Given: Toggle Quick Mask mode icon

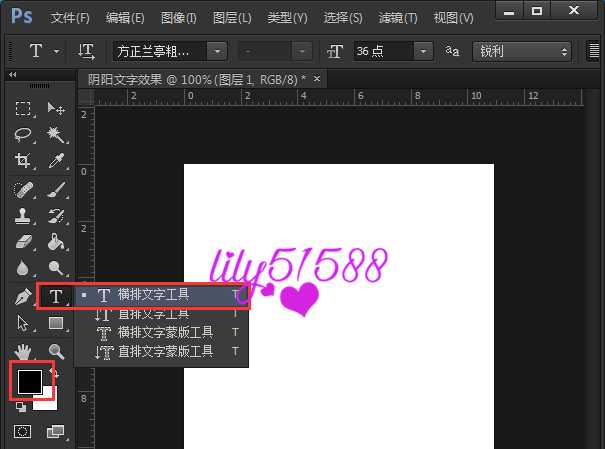Looking at the screenshot, I should click(x=24, y=432).
